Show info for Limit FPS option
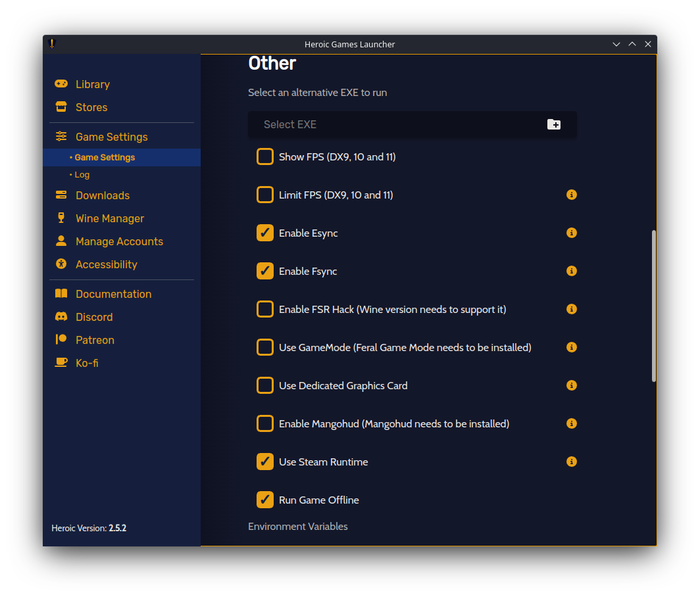 tap(572, 195)
